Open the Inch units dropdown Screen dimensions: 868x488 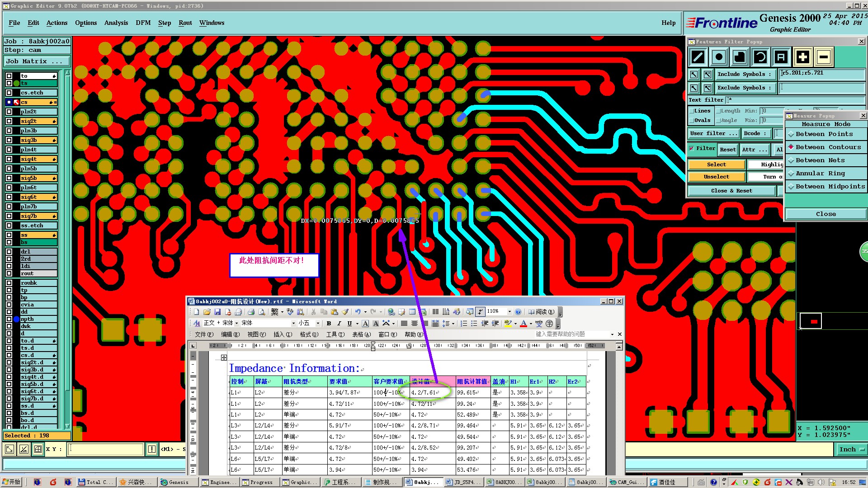tap(852, 450)
